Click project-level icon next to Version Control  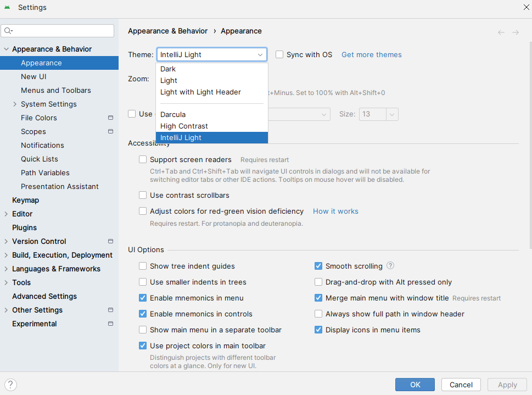tap(110, 241)
